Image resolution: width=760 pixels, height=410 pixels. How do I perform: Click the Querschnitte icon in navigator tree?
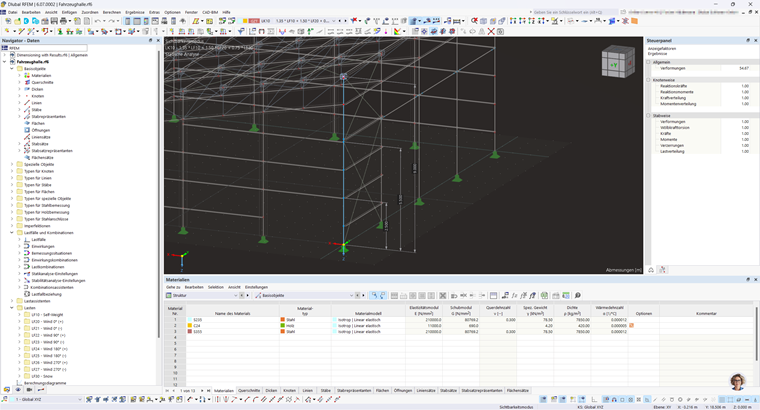click(x=27, y=82)
